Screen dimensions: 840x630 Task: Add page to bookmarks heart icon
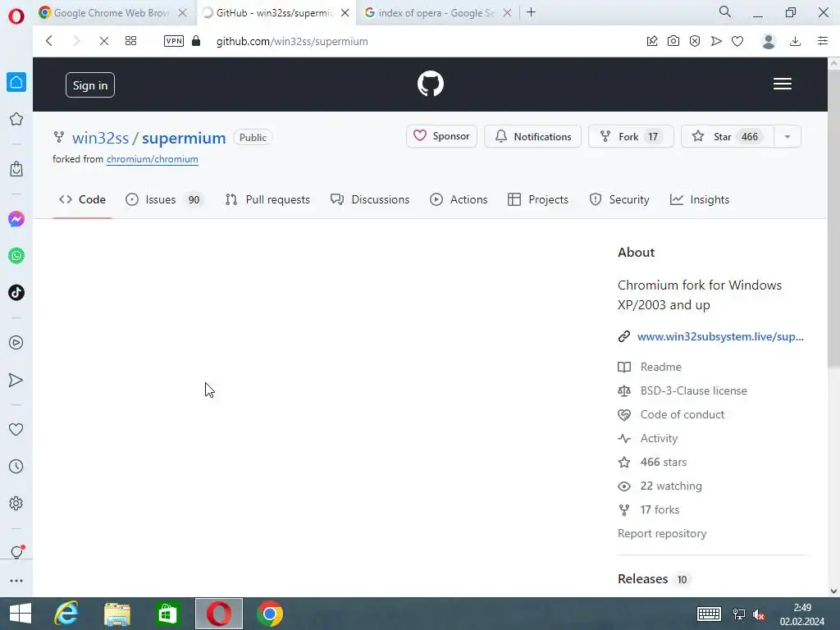tap(737, 41)
